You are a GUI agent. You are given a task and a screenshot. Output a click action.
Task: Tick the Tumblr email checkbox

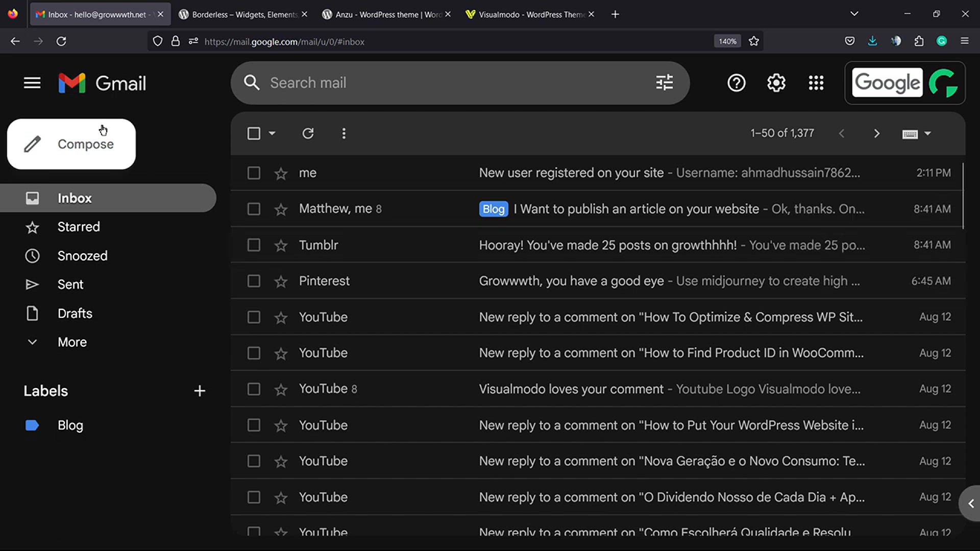(x=254, y=245)
